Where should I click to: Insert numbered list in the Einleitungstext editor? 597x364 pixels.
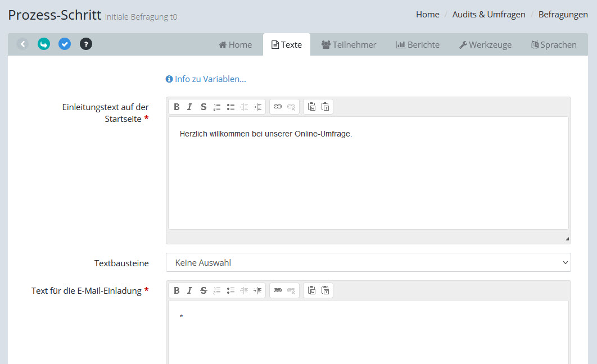[217, 107]
